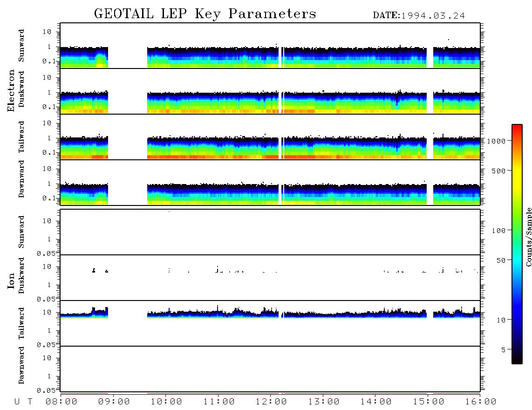Select the 100 value on color scale

[x=499, y=231]
